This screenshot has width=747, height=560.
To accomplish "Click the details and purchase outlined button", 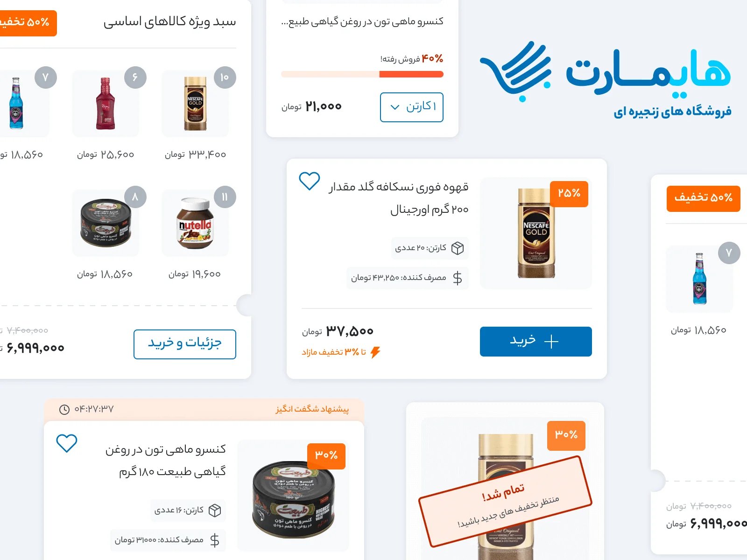I will click(x=184, y=344).
